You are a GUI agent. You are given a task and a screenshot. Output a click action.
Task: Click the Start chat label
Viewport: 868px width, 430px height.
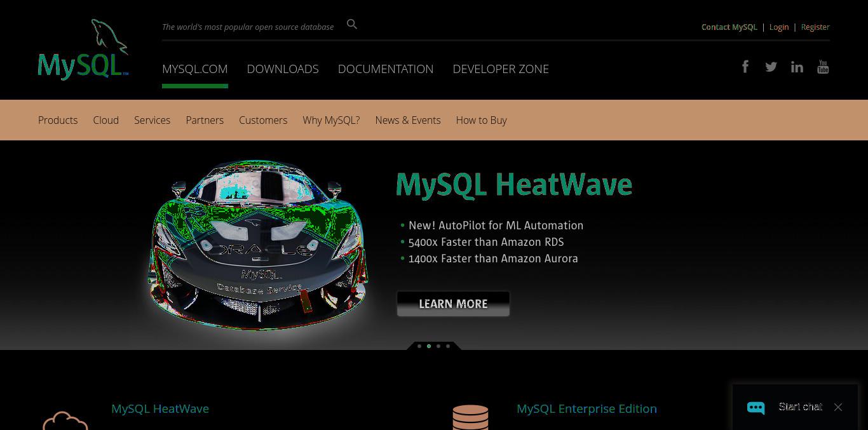801,406
